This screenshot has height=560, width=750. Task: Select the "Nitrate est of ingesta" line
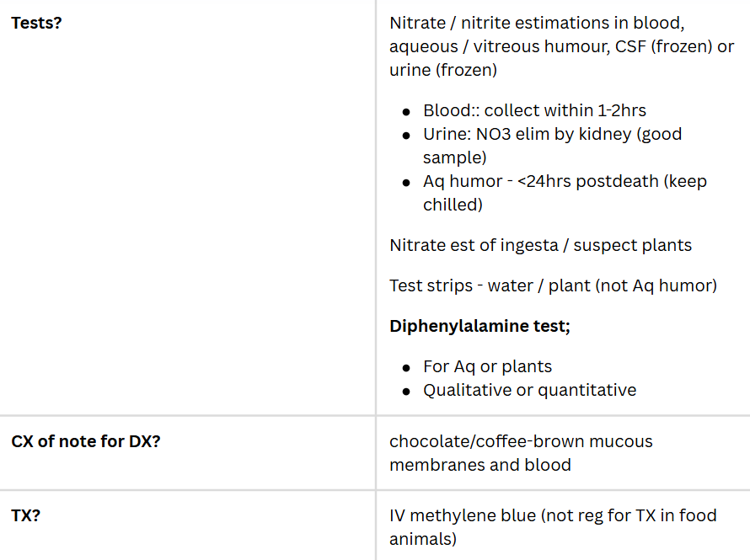540,245
